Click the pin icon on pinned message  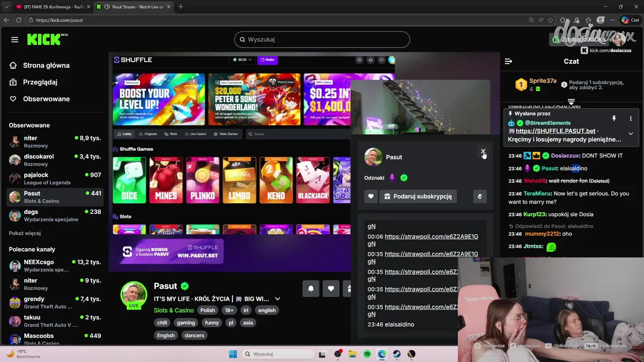pyautogui.click(x=614, y=119)
